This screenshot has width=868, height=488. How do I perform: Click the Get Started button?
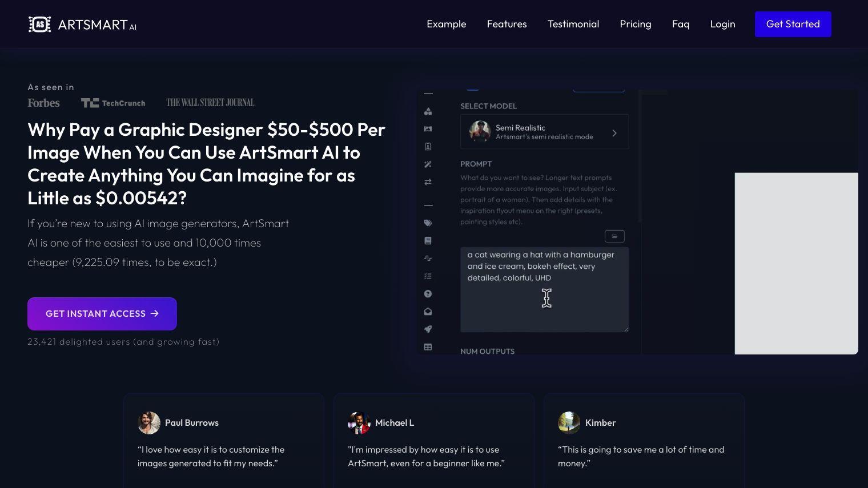pos(793,24)
